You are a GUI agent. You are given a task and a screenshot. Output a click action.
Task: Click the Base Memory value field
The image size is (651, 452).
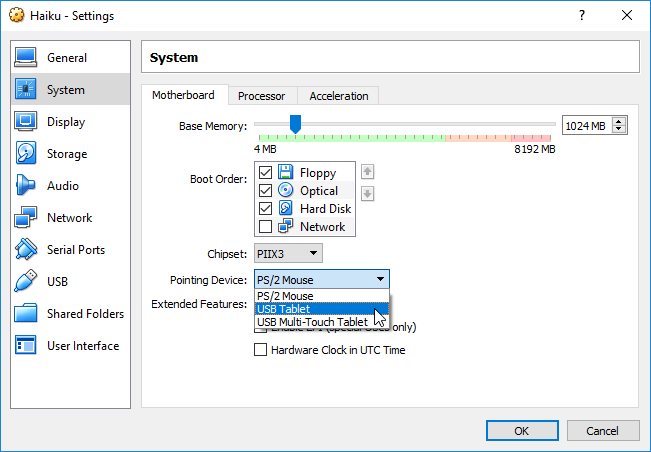[586, 125]
